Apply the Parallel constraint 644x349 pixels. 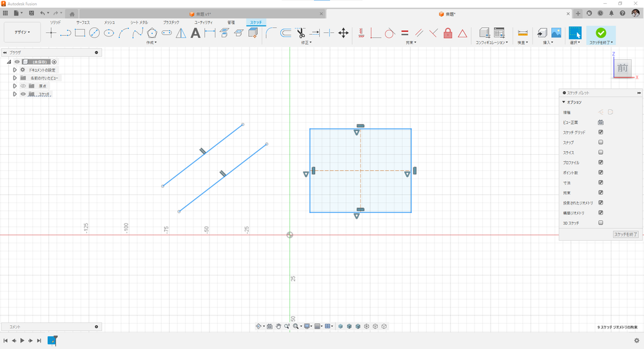click(x=419, y=33)
